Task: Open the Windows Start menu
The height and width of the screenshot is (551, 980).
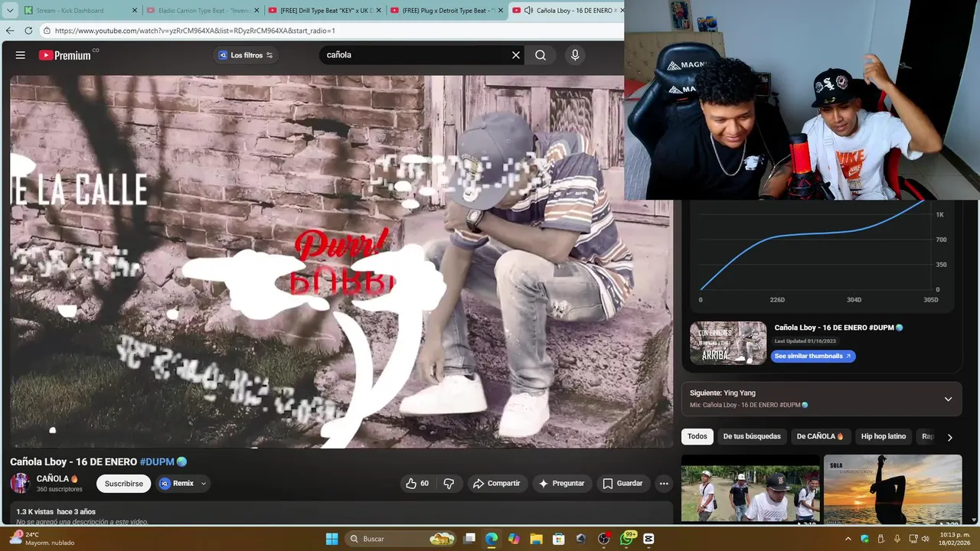Action: (x=332, y=539)
